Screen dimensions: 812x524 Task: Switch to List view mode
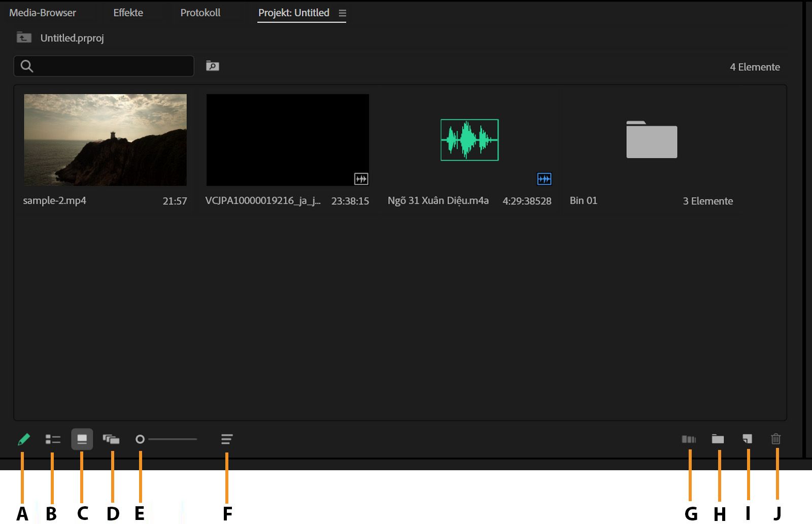pyautogui.click(x=52, y=439)
